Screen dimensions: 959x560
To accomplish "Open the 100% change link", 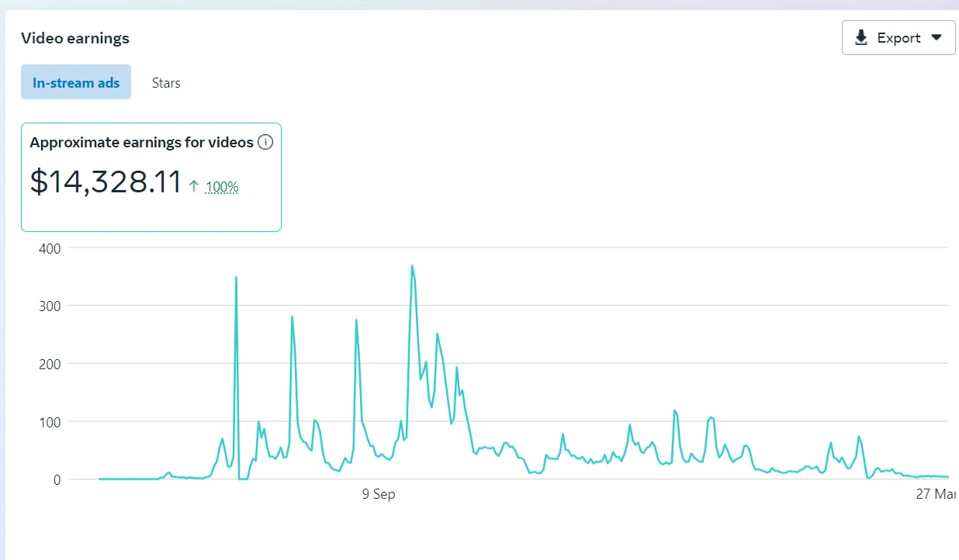I will [222, 187].
